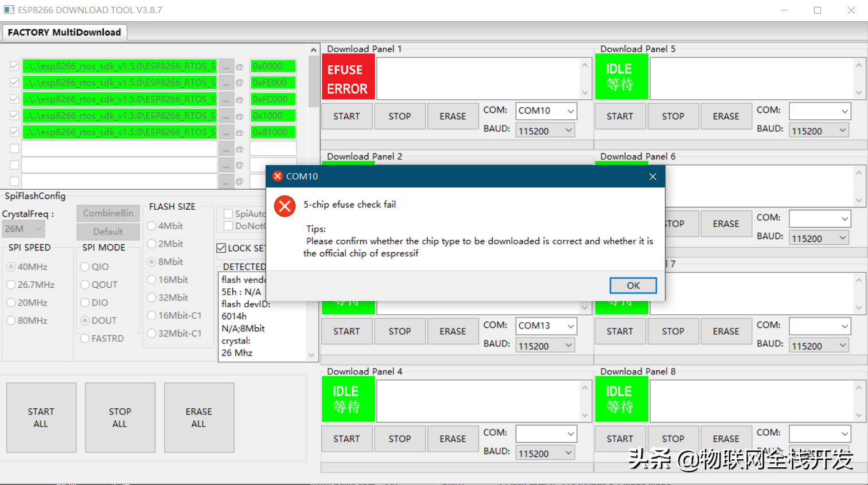Start download on Panel 3
868x485 pixels.
(x=347, y=331)
